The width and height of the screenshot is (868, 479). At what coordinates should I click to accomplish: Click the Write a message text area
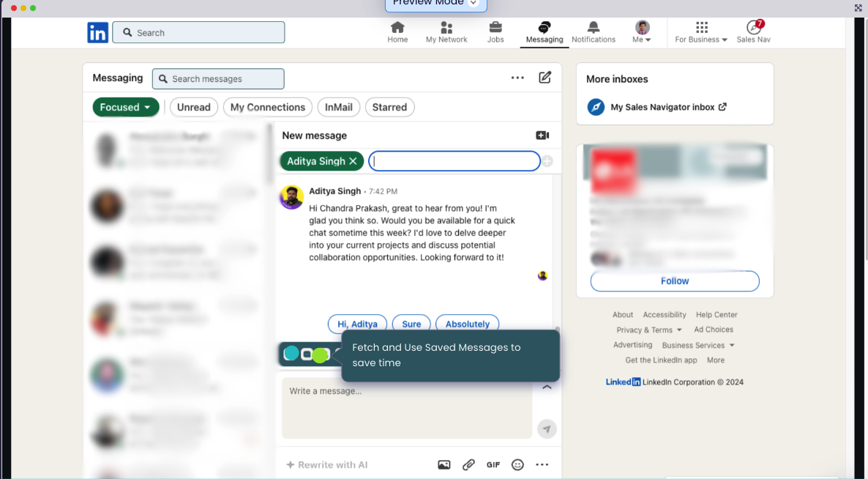tap(407, 408)
